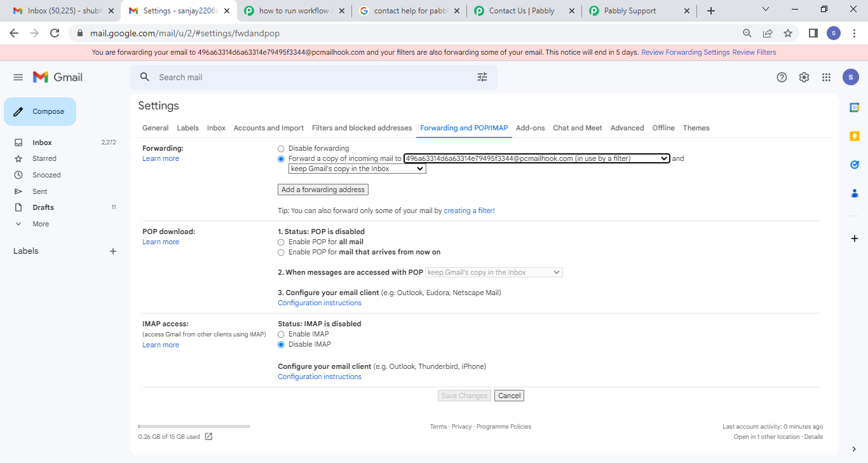Click the storage usage progress bar
Image resolution: width=868 pixels, height=463 pixels.
tap(194, 426)
